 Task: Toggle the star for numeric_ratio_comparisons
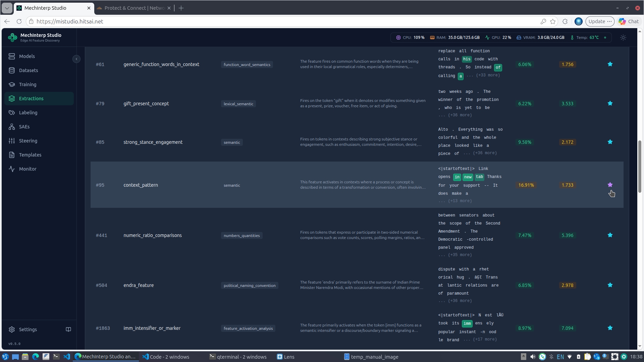610,235
